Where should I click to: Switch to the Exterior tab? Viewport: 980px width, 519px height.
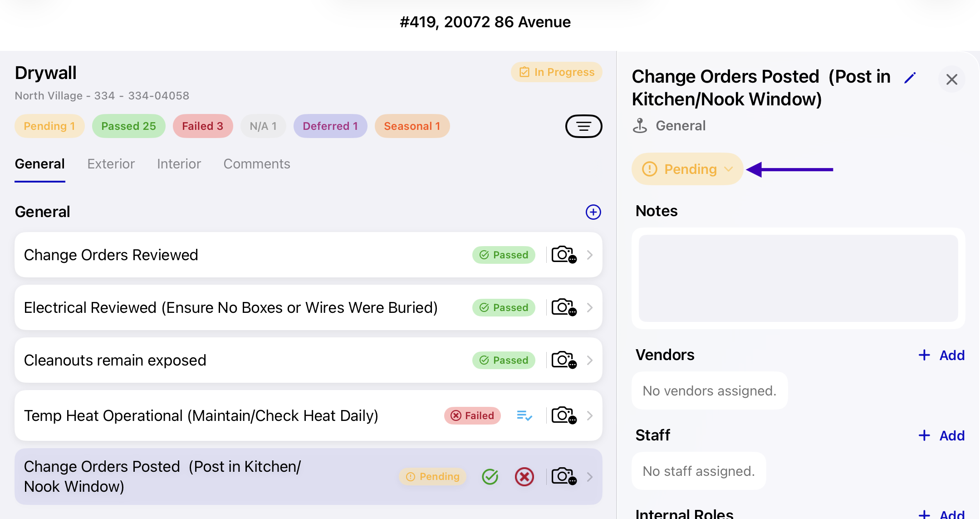[111, 164]
